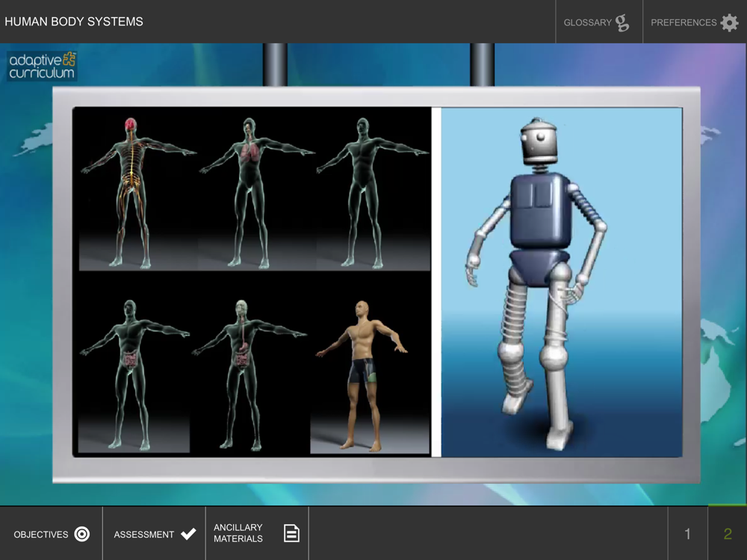Screen dimensions: 747x560
Task: Select the figure showing the stomach and esophagus
Action: click(249, 376)
